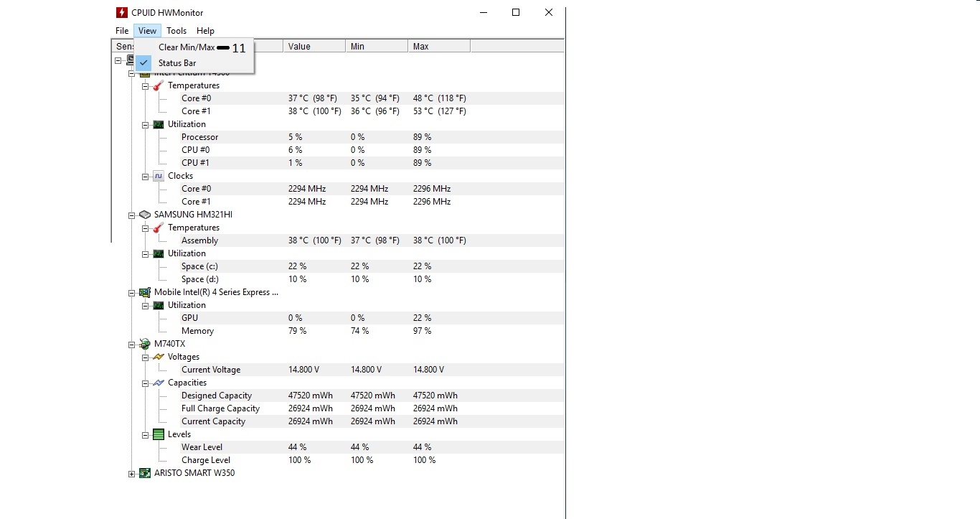Click the 14.800 V Current Voltage value
This screenshot has height=519, width=980.
pyautogui.click(x=303, y=370)
